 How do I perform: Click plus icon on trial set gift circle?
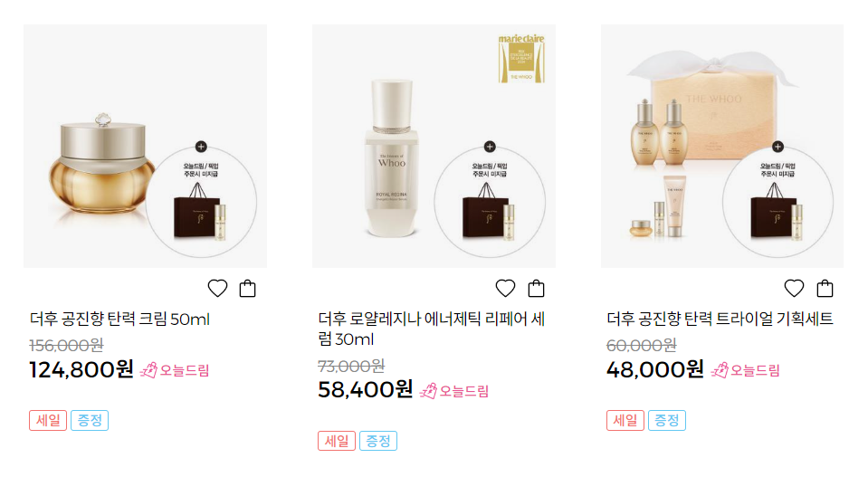[x=777, y=147]
